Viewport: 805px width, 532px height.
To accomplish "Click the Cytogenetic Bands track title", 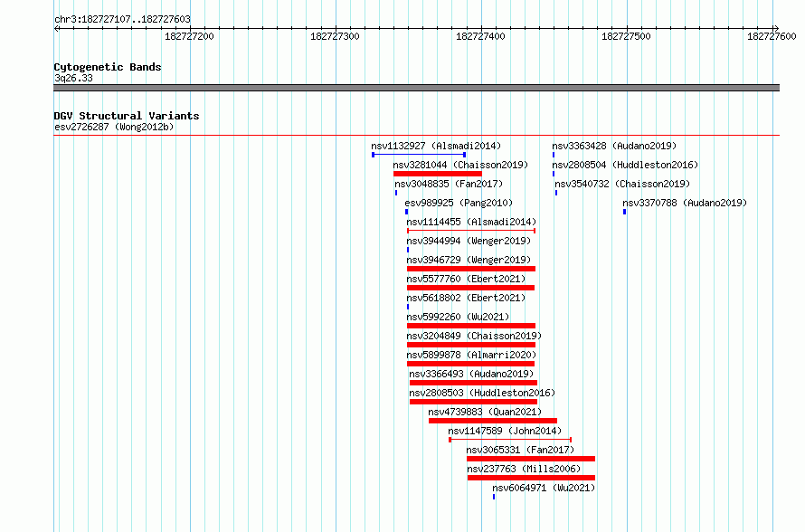I will tap(108, 67).
